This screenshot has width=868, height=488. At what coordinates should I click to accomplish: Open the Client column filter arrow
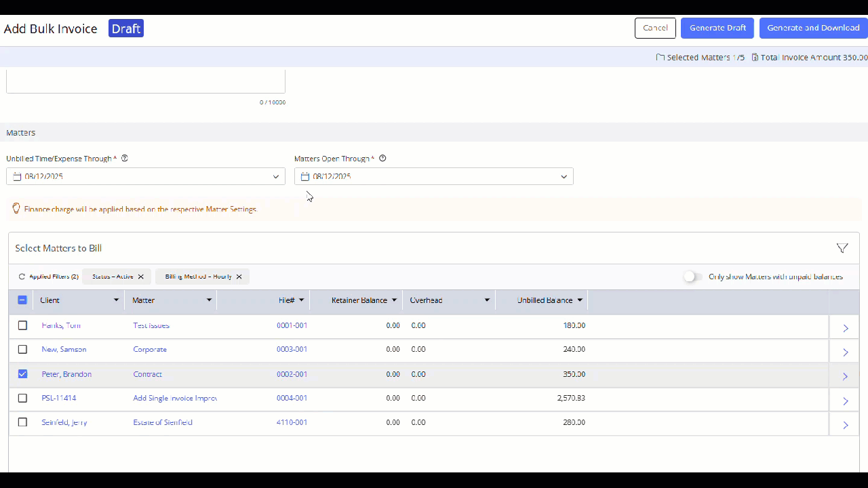[x=116, y=300]
